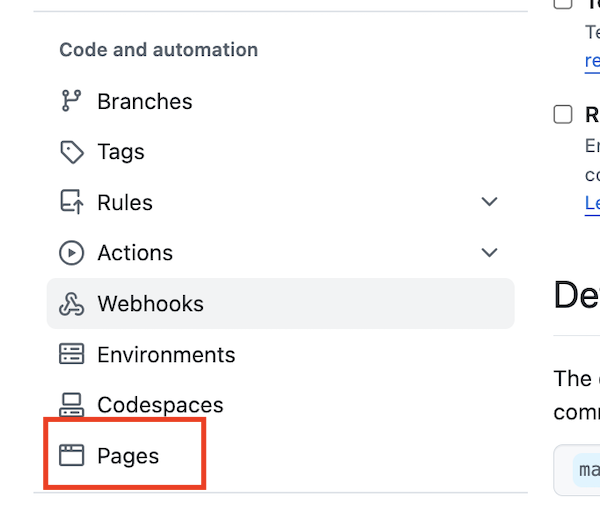Navigate to Codespaces text label
Screen dimensions: 600x512
coord(160,405)
